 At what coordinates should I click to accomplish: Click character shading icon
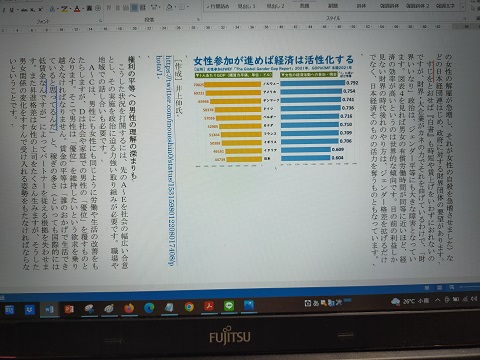click(89, 8)
